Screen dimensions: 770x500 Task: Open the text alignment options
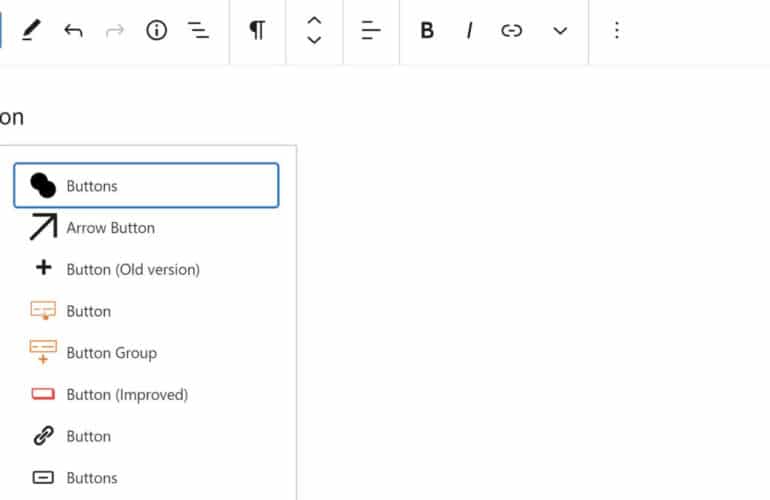coord(371,31)
